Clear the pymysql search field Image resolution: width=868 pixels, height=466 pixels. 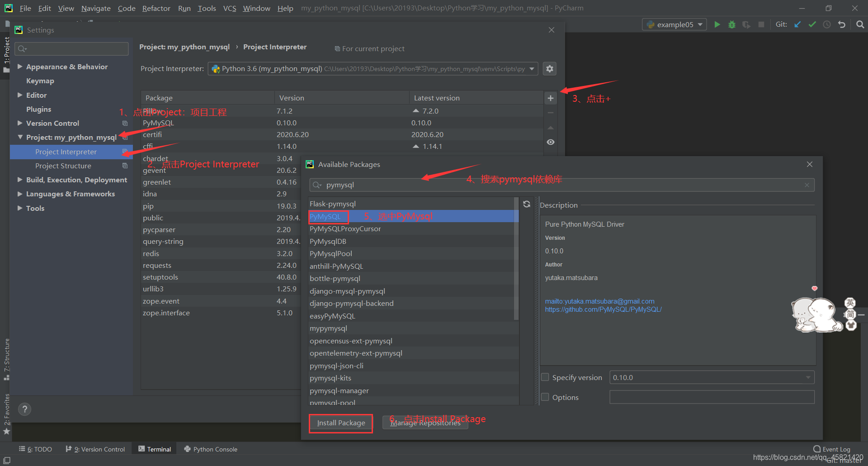pyautogui.click(x=807, y=185)
